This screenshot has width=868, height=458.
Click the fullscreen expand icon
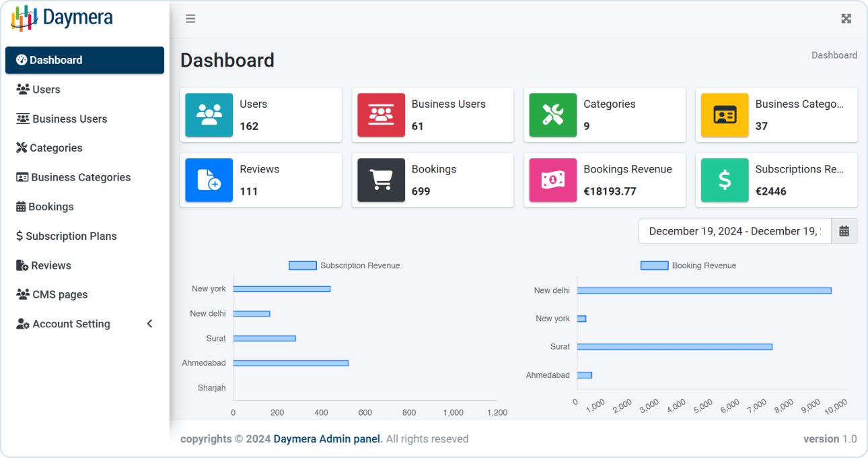coord(846,18)
